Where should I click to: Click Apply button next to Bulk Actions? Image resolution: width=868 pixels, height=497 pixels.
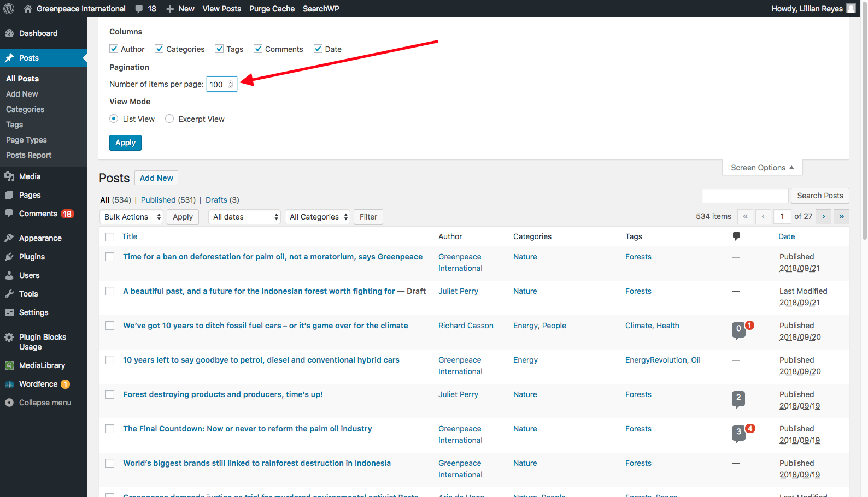(x=183, y=217)
